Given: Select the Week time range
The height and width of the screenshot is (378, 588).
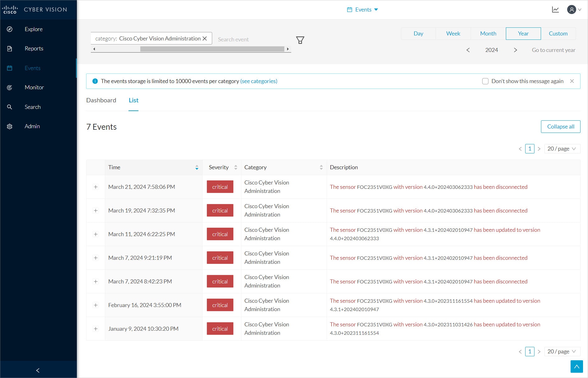Looking at the screenshot, I should pyautogui.click(x=453, y=34).
